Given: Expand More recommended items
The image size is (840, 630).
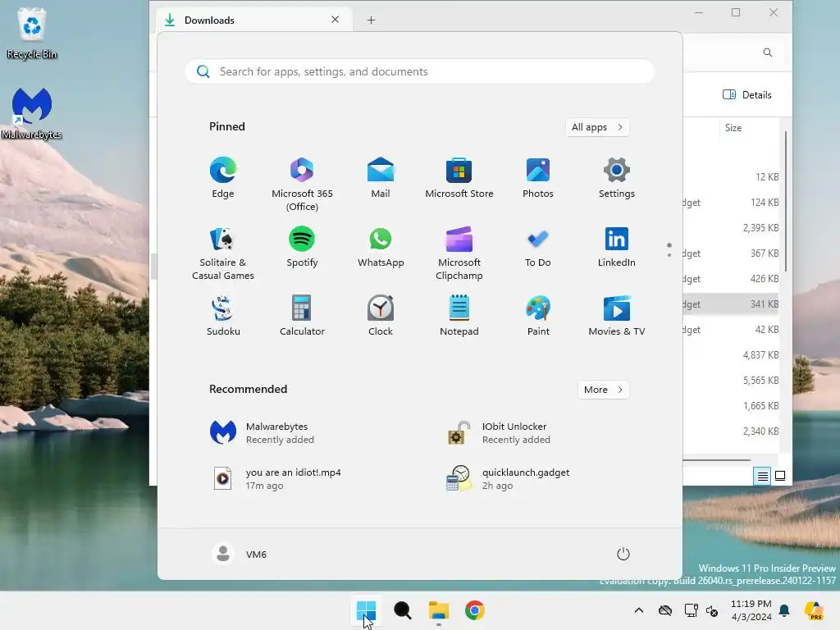Looking at the screenshot, I should click(x=603, y=390).
